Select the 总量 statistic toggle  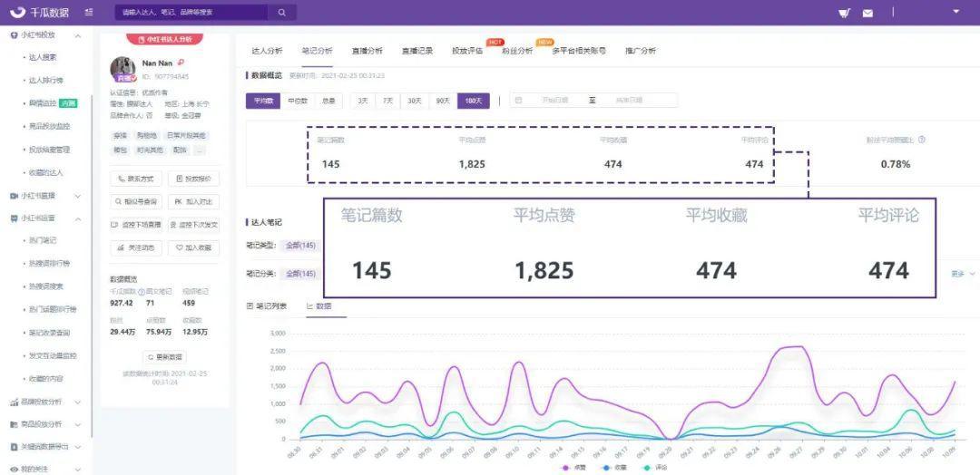point(328,101)
